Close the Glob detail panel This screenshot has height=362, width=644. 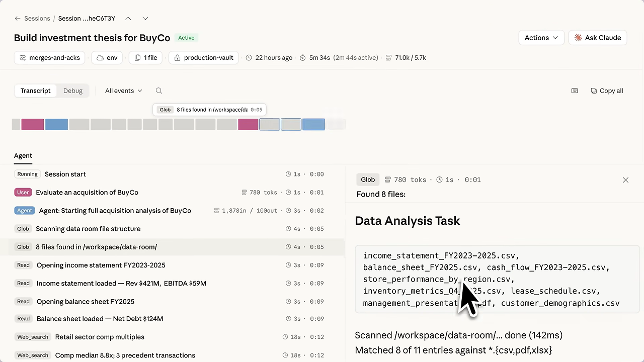tap(625, 180)
